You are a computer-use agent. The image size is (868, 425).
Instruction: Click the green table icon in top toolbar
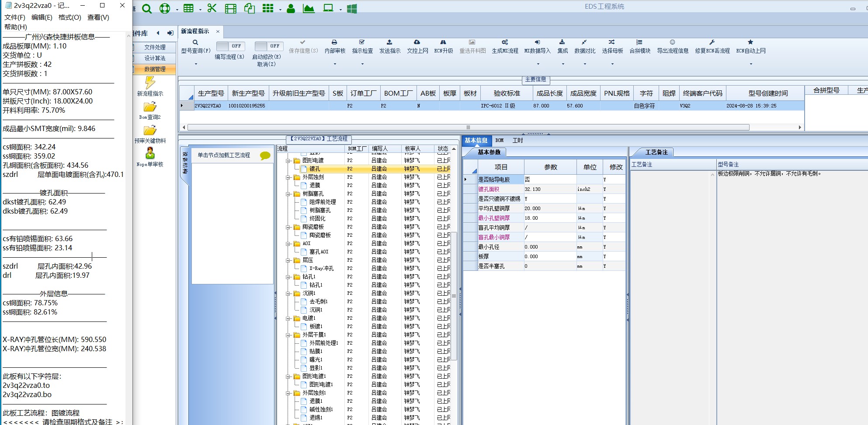click(x=188, y=8)
